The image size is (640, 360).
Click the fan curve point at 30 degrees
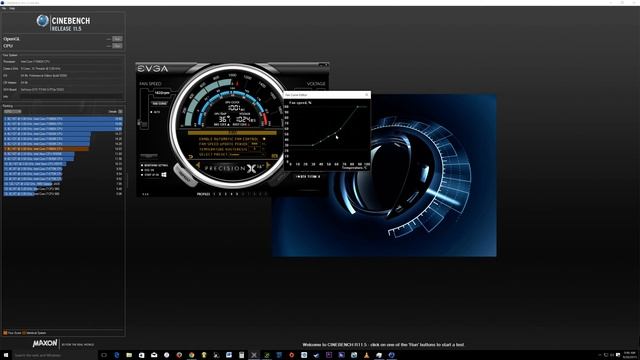[x=313, y=145]
